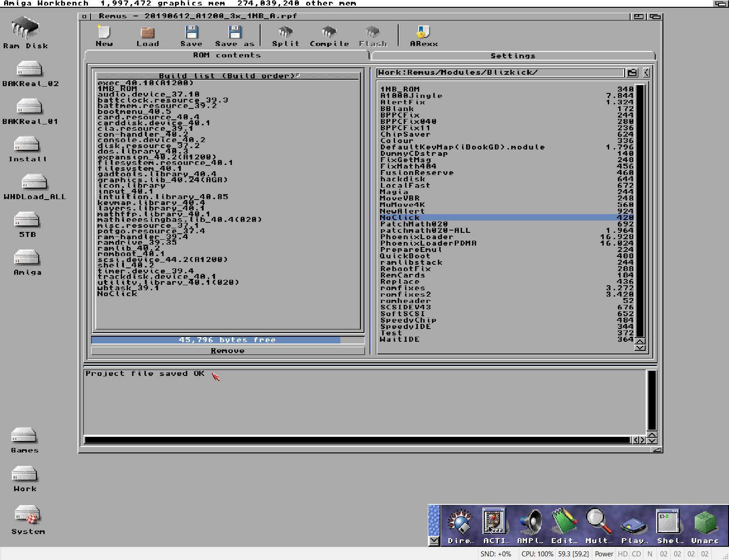Click the Split ROM toolbar icon
This screenshot has width=729, height=560.
coord(286,36)
